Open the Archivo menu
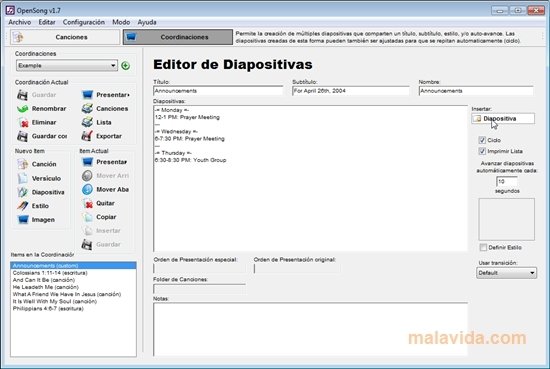 20,22
